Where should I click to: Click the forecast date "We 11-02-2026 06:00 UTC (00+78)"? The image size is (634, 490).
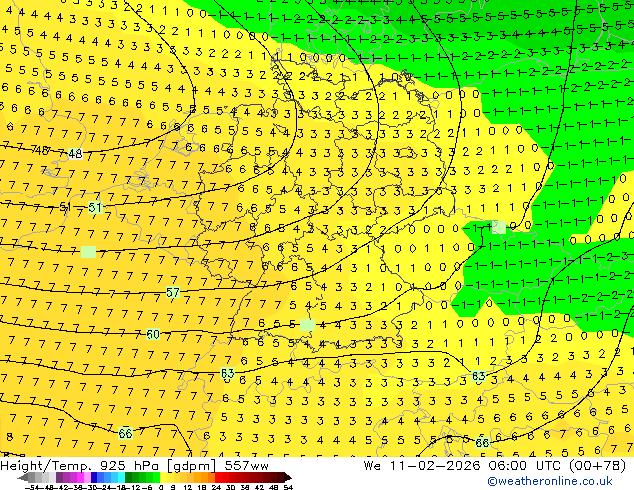(x=495, y=466)
